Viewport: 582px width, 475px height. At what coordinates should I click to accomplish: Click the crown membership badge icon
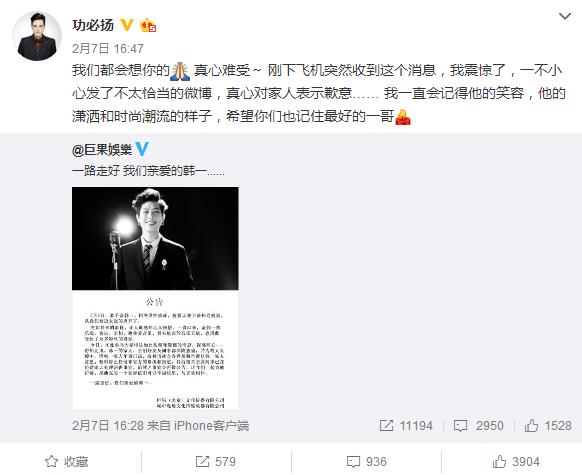148,25
